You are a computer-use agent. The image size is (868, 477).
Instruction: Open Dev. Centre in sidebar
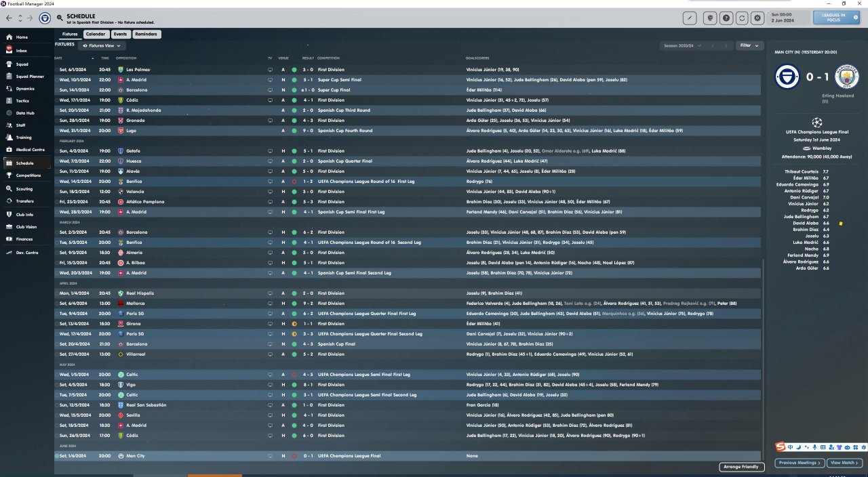27,253
